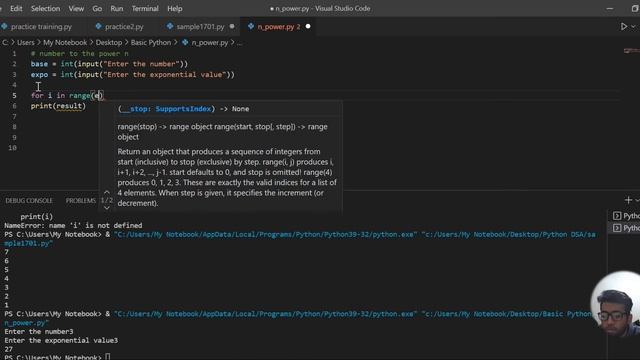Open the Run menu
Screen dimensions: 640x360
tap(117, 9)
